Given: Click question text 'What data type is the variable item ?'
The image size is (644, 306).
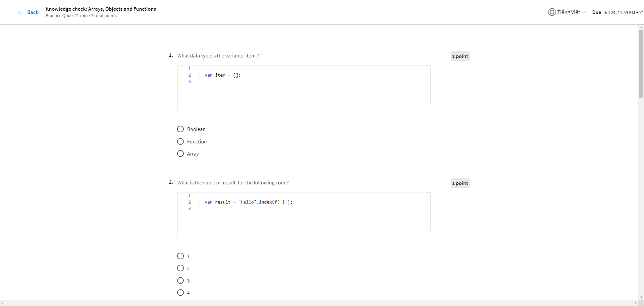Looking at the screenshot, I should point(218,56).
